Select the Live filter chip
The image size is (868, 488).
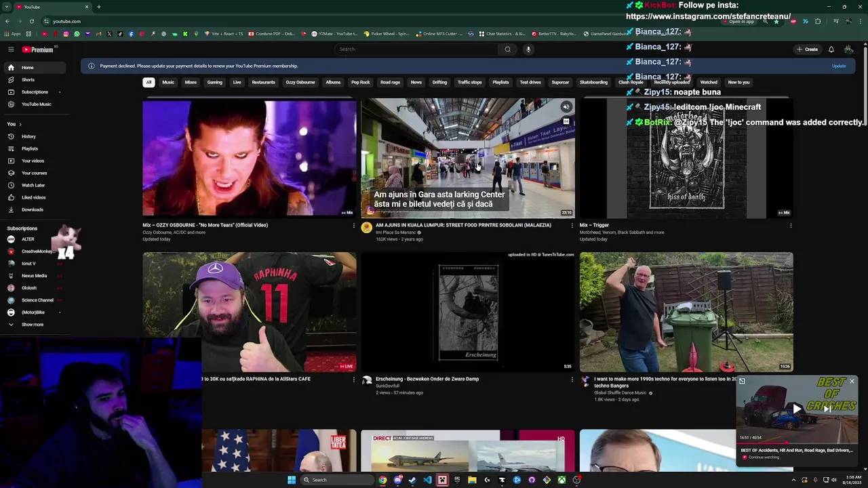(x=237, y=82)
